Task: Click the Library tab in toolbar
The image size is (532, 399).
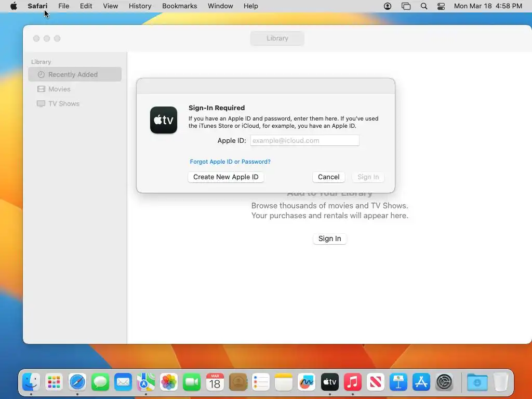Action: click(x=277, y=38)
